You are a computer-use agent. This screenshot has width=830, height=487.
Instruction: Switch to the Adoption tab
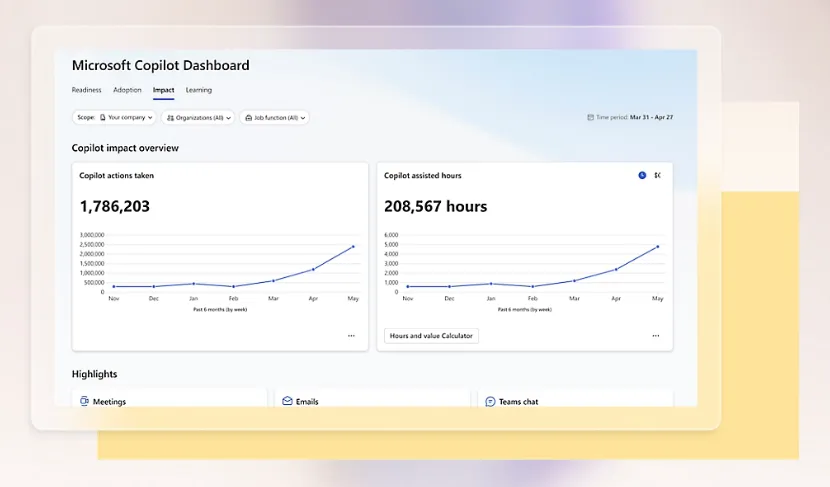(x=127, y=90)
